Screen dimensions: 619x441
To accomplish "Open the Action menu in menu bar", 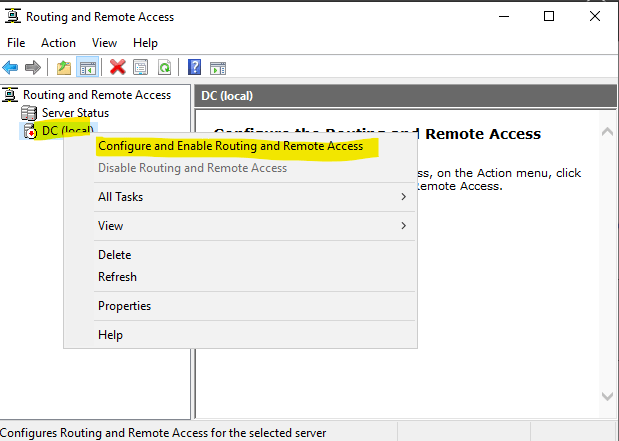I will click(58, 43).
